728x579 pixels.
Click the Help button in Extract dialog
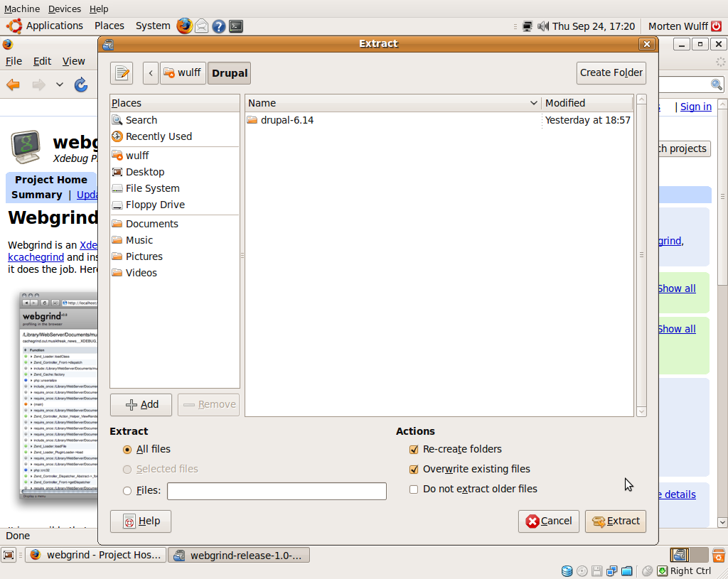click(141, 521)
